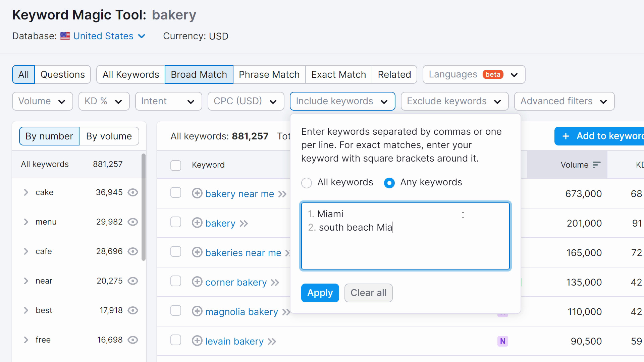Click the eye icon next to "best"
Screen dimensions: 644x362
click(133, 310)
